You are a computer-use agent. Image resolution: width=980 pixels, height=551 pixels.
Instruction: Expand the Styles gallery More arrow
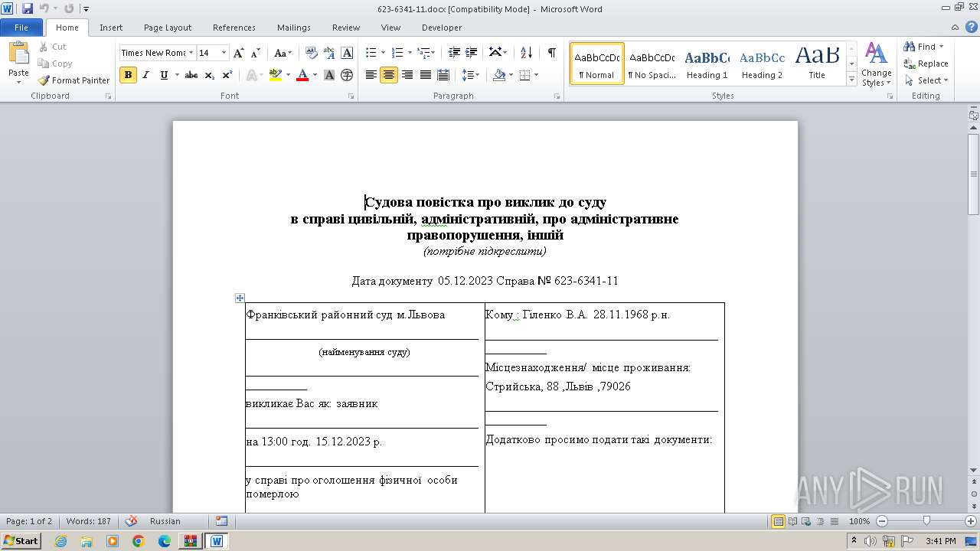pyautogui.click(x=851, y=80)
